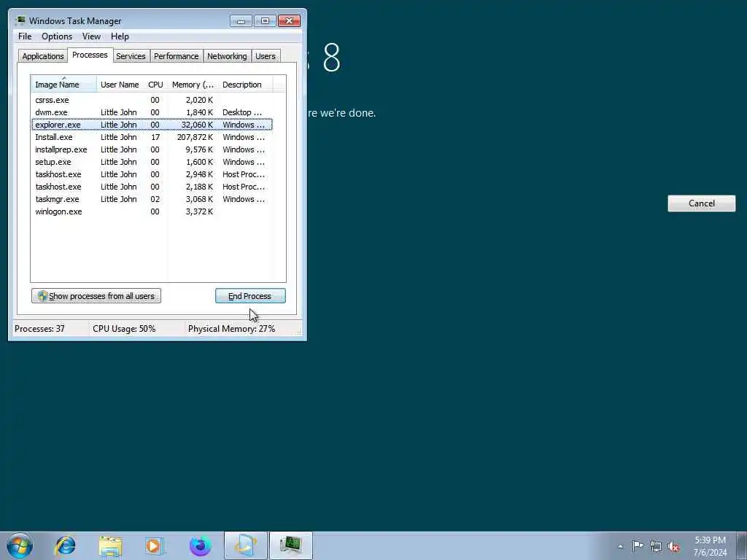Click the muted volume tray icon
Screen dimensions: 747x560
coord(673,547)
